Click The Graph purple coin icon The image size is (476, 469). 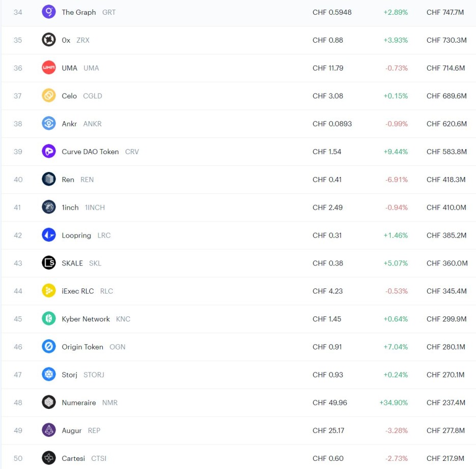pos(48,12)
